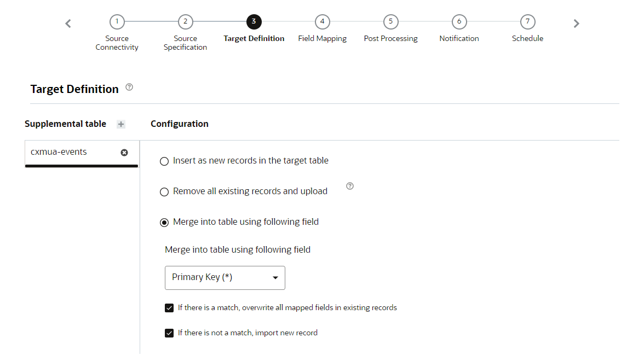Switch to Field Mapping step
Viewport: 644px width, 355px height.
pyautogui.click(x=322, y=22)
